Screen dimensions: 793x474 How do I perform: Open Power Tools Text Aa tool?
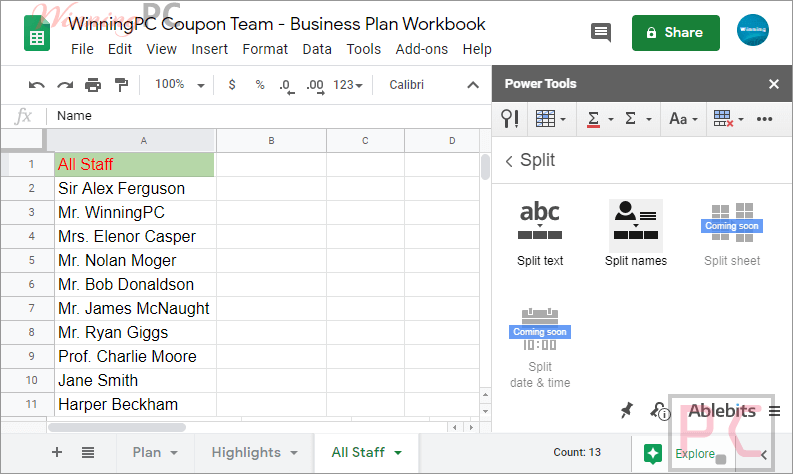683,119
